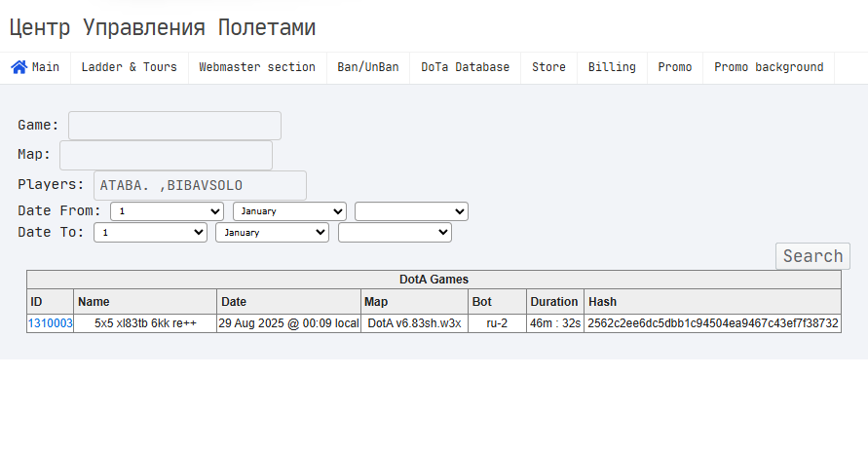
Task: Click map cell DotA v6.83sh.w3x
Action: click(415, 323)
